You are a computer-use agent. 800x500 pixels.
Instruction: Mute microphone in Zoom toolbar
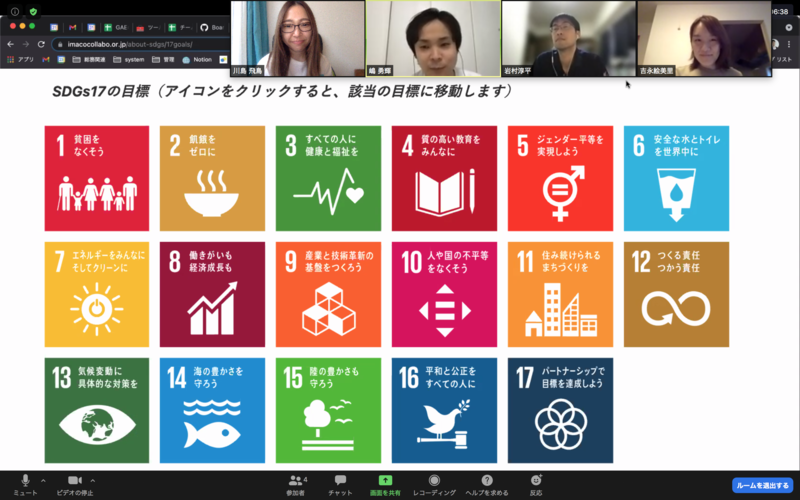[x=25, y=485]
